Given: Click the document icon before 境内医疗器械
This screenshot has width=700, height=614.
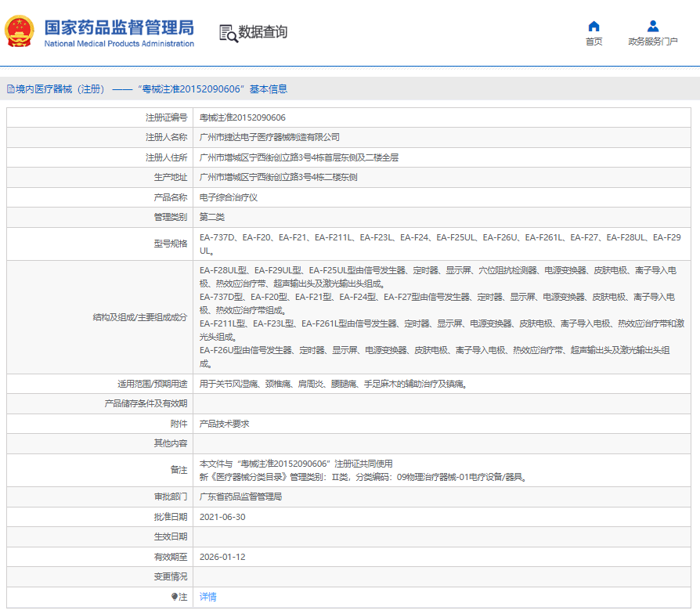Looking at the screenshot, I should [x=10, y=89].
